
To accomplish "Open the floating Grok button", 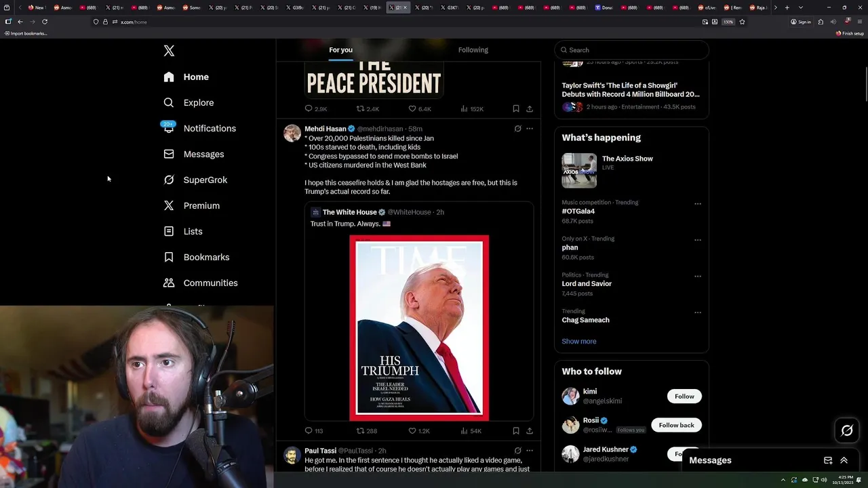I will (847, 430).
